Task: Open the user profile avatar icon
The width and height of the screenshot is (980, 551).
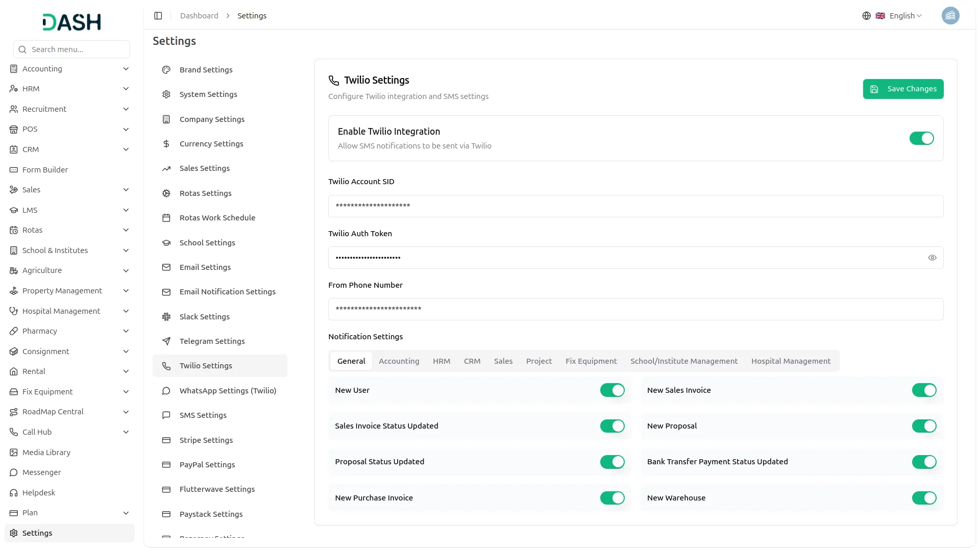Action: (x=950, y=15)
